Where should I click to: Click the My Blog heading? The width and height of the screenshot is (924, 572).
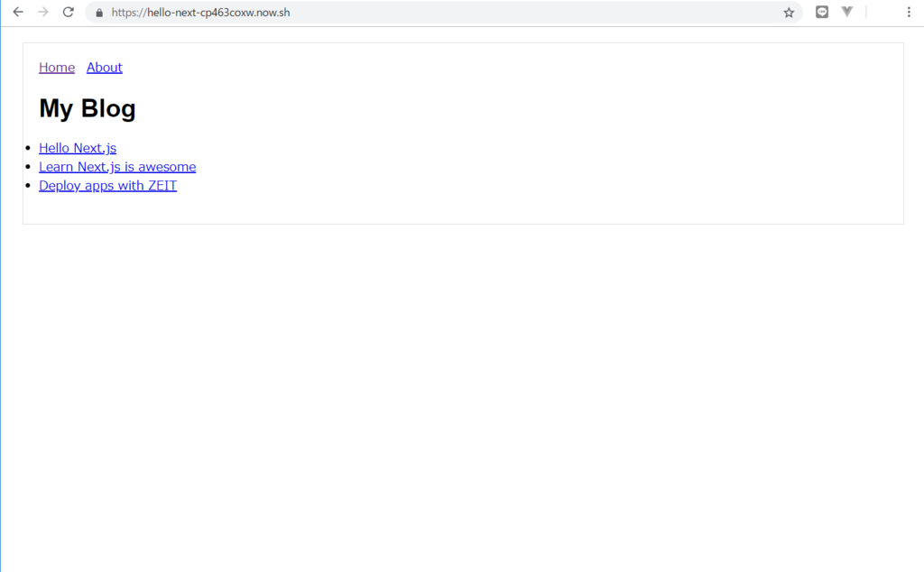click(x=88, y=108)
